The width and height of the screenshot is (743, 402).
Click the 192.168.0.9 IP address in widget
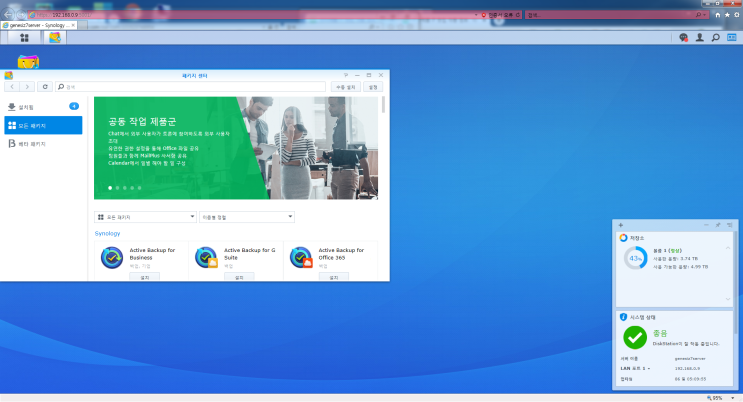687,368
